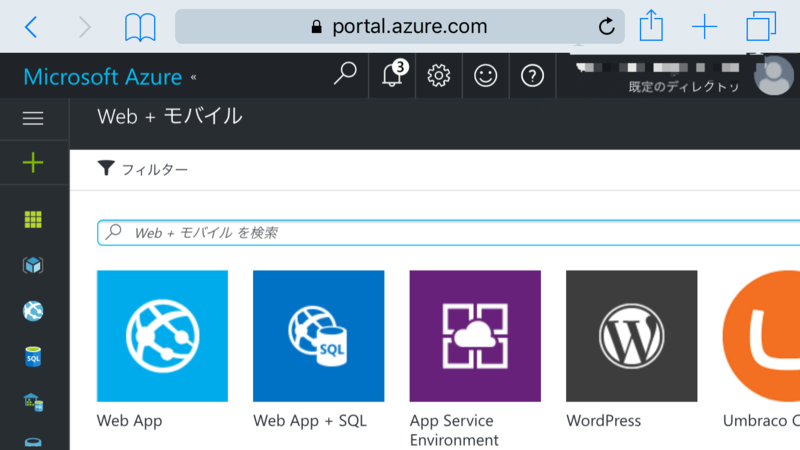Open help question mark icon

[x=532, y=76]
